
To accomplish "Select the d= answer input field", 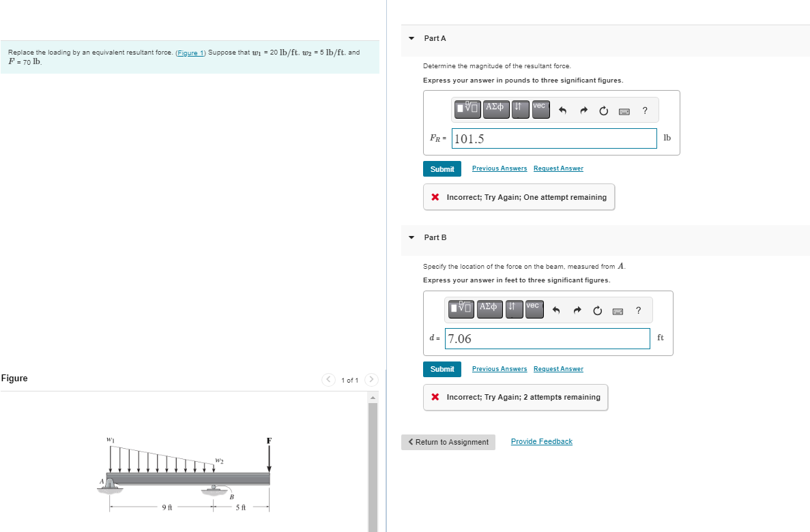I will 547,338.
